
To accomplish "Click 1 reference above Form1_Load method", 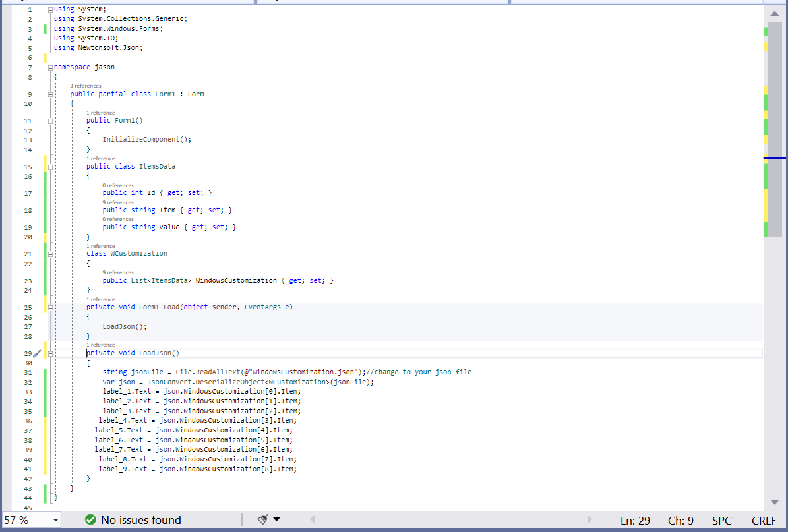I will coord(100,299).
